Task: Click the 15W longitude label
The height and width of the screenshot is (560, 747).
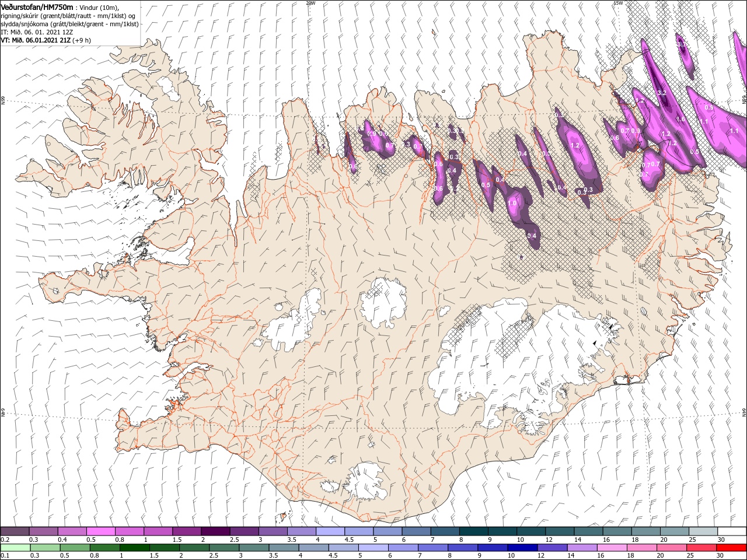Action: pyautogui.click(x=617, y=3)
